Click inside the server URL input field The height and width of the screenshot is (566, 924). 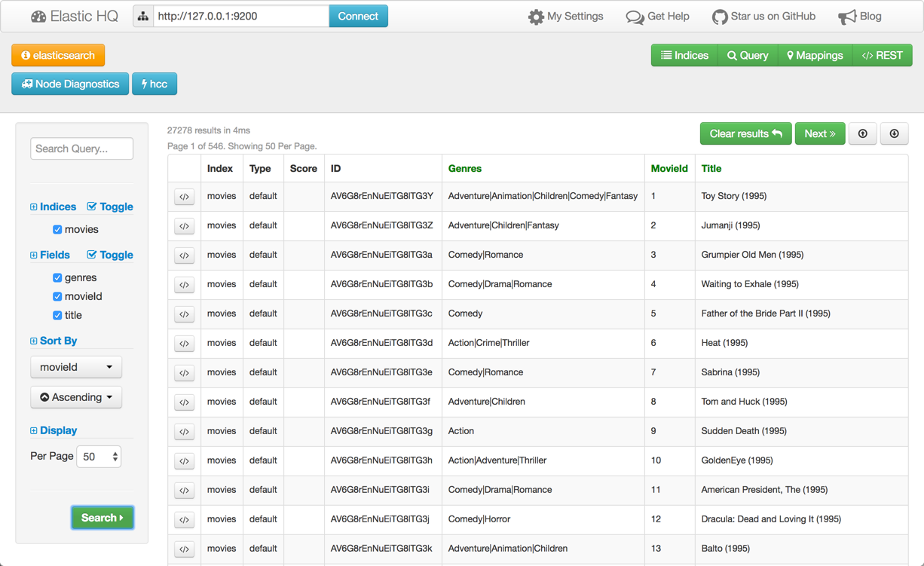tap(241, 15)
